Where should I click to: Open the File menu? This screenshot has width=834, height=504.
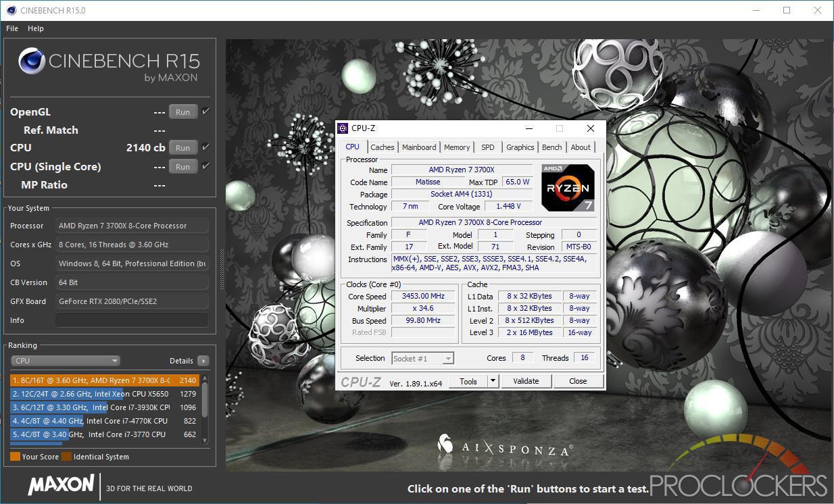(12, 28)
